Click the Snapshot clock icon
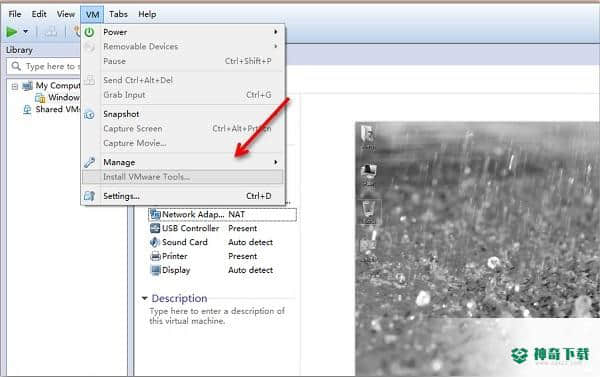Viewport: 600px width, 377px height. 89,114
